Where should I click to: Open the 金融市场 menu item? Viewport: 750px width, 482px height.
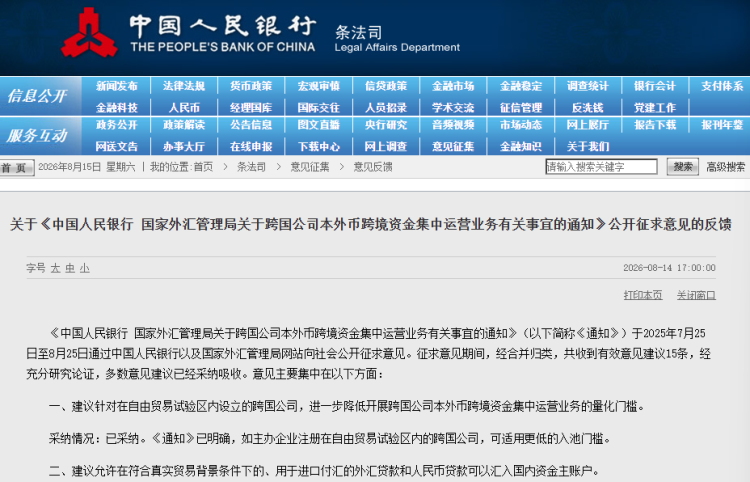(x=453, y=86)
